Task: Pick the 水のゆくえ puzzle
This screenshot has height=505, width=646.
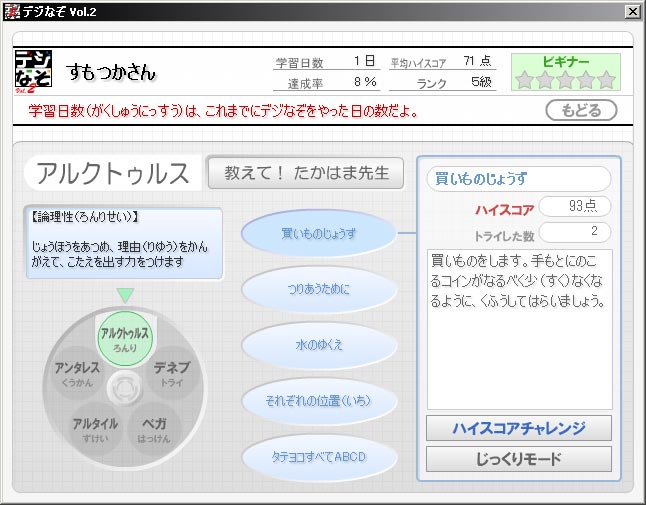Action: pos(319,345)
